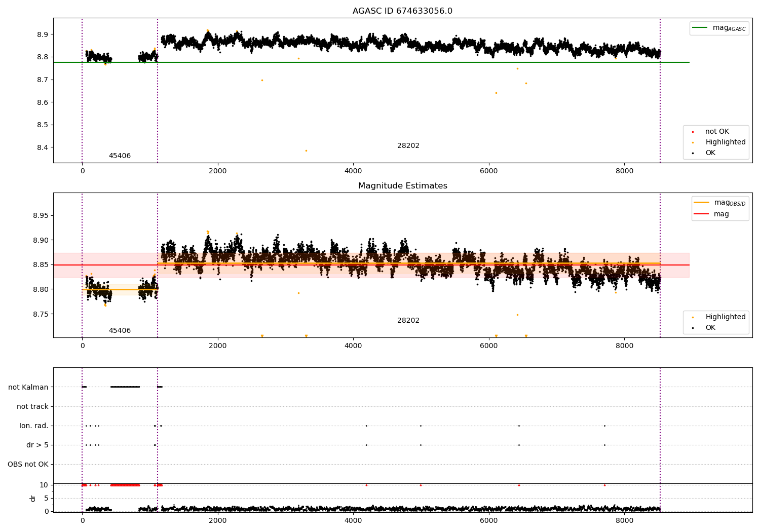Select the 8.80 y-axis tick label
Image resolution: width=760 pixels, height=532 pixels.
pyautogui.click(x=40, y=290)
